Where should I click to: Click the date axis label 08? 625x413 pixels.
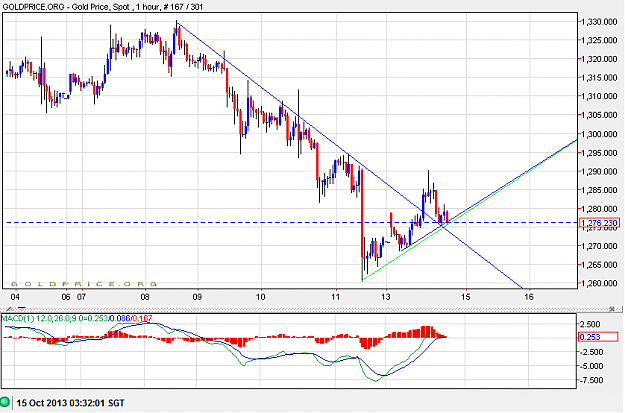coord(145,297)
